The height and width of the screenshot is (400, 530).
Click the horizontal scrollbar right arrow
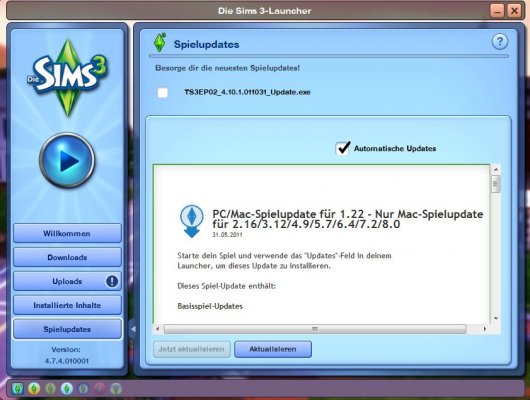pos(485,329)
